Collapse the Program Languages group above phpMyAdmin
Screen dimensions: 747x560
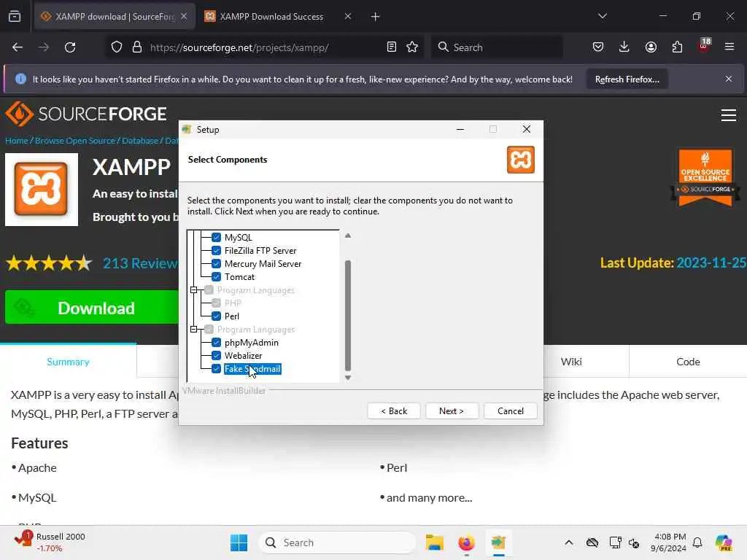[x=194, y=329]
